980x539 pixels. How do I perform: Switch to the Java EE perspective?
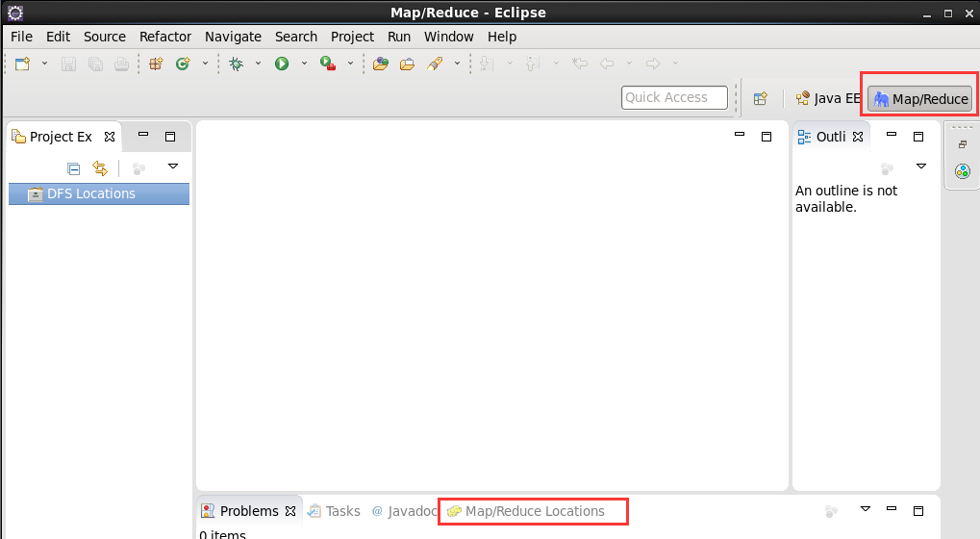click(x=828, y=99)
